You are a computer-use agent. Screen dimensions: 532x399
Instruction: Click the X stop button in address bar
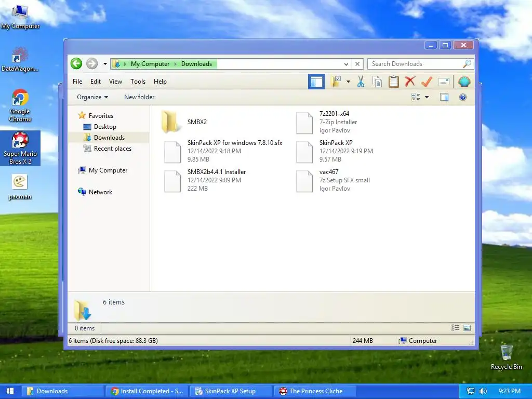pos(357,64)
